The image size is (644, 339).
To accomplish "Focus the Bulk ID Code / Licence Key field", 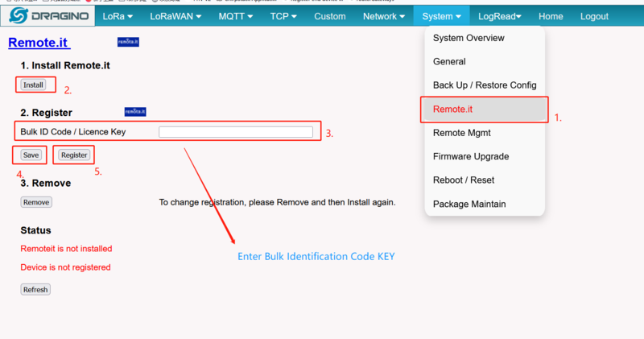I will [236, 132].
